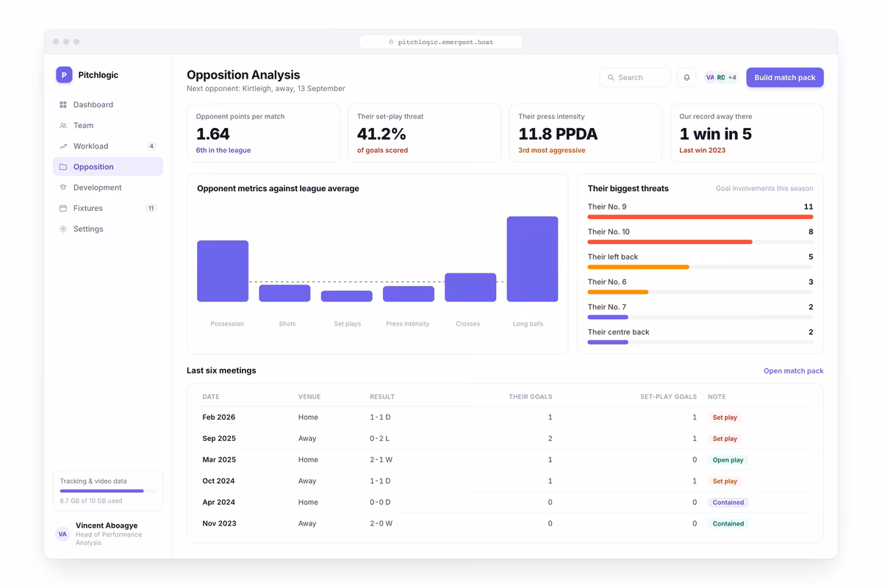Click the Their press intensity card
The width and height of the screenshot is (882, 588).
tap(586, 133)
